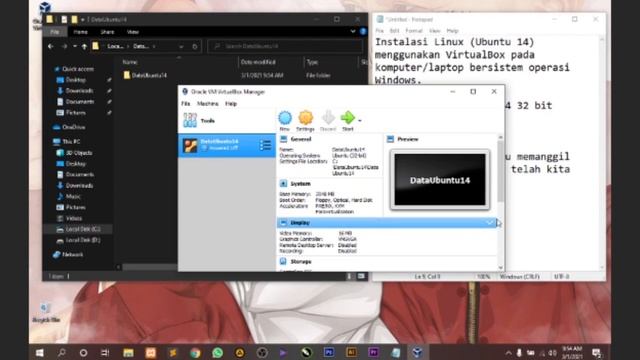
Task: Open File tab in File Explorer
Action: click(55, 32)
